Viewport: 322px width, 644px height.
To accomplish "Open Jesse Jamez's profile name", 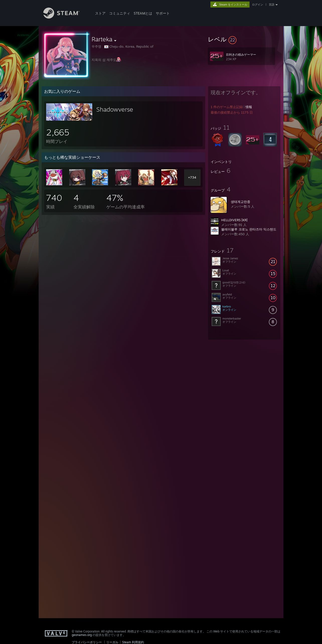I will [230, 258].
